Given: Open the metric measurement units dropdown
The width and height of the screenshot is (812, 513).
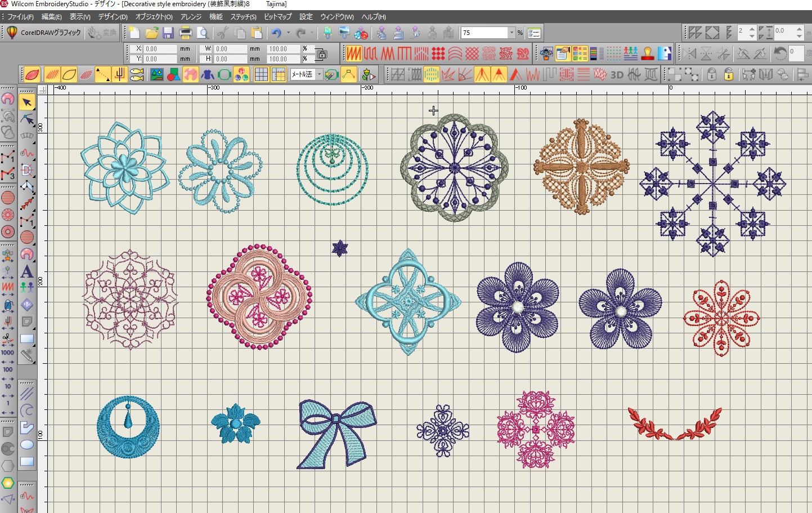Looking at the screenshot, I should (319, 74).
